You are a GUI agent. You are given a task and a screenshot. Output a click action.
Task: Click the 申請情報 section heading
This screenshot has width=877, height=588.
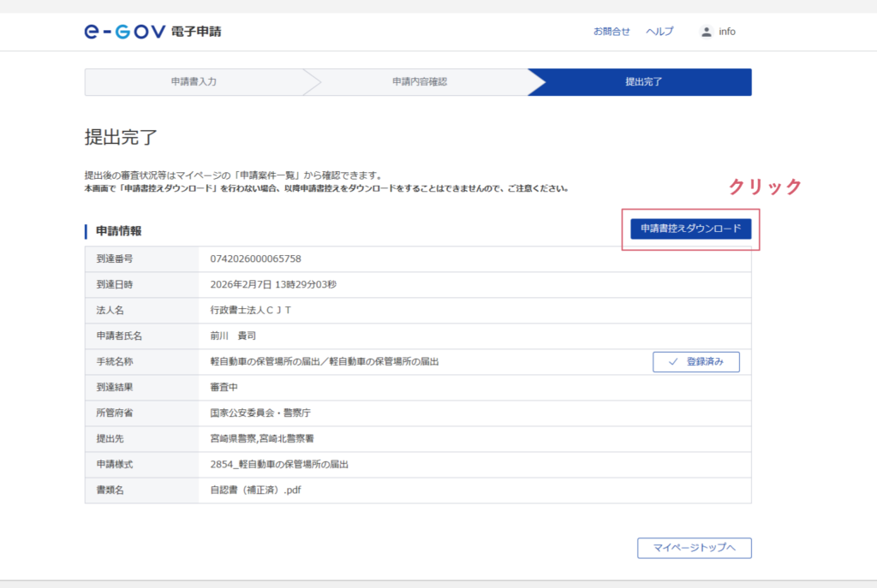pyautogui.click(x=119, y=231)
